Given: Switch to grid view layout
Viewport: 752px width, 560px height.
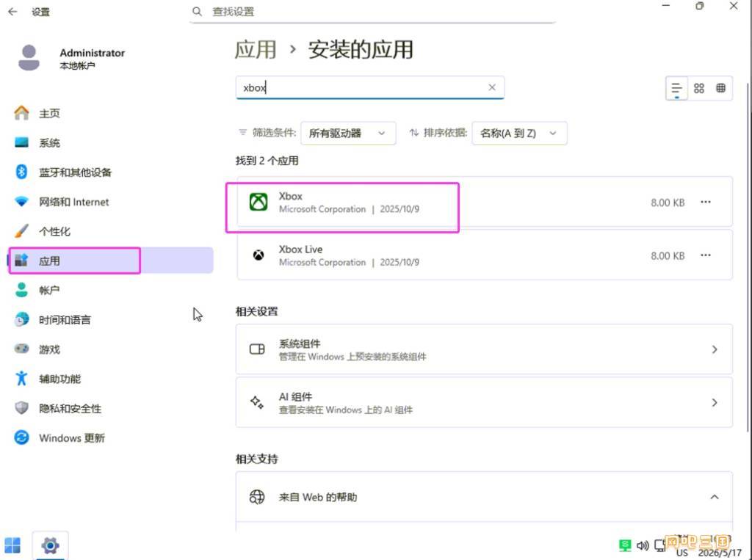Looking at the screenshot, I should point(699,88).
